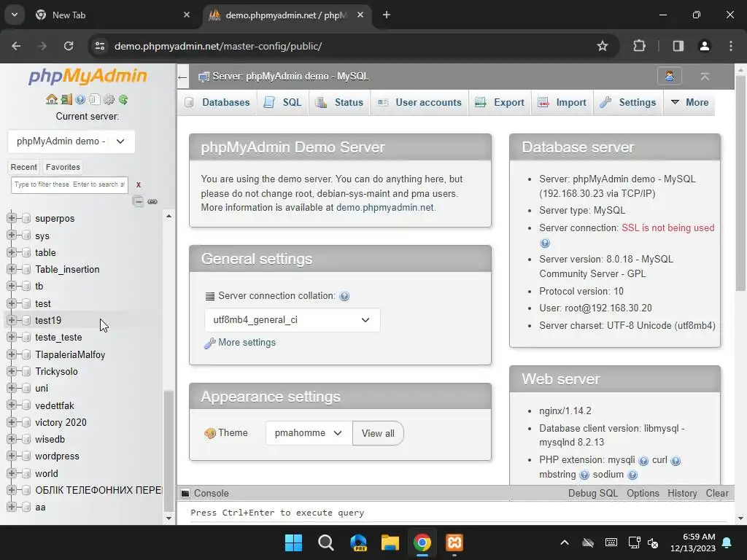Hide the navigation panel with left arrow
The width and height of the screenshot is (747, 560).
click(182, 77)
